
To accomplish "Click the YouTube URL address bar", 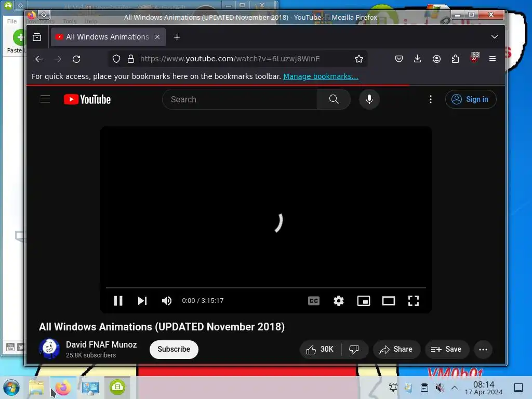I will [230, 59].
